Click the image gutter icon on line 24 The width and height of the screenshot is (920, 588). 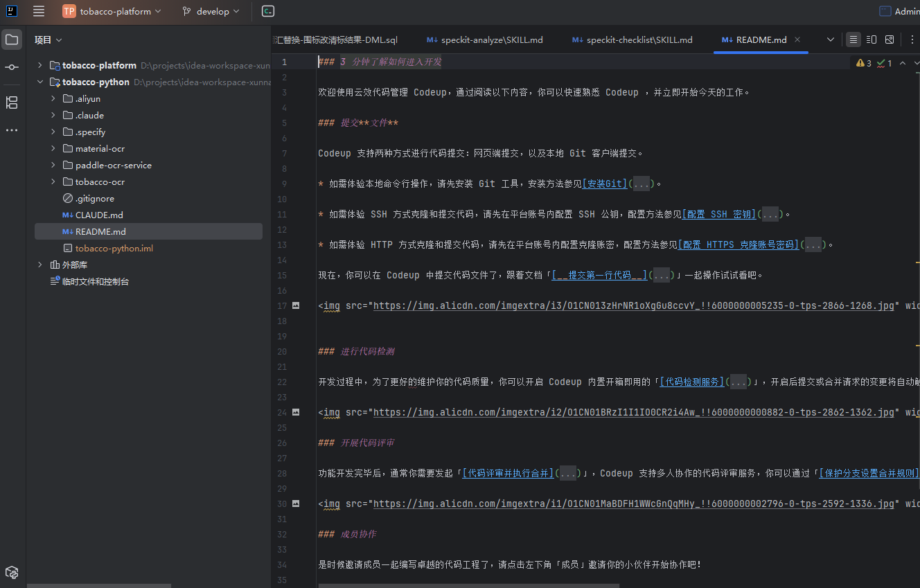[296, 412]
